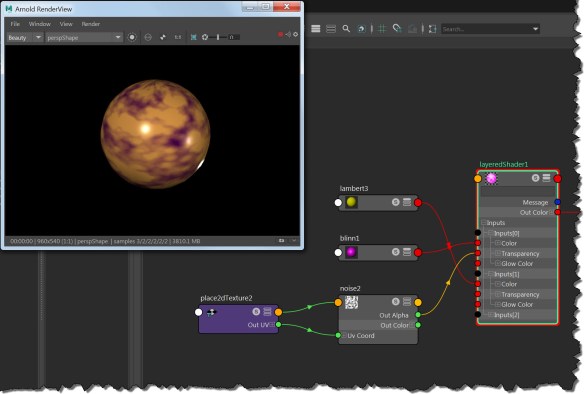
Task: Click the red output port of lambert3
Action: (x=418, y=203)
